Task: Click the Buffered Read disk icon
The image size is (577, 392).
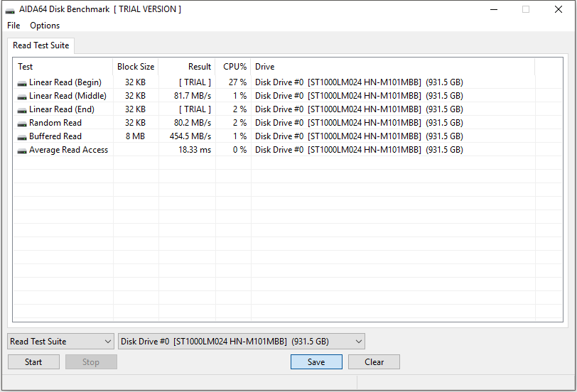Action: (x=22, y=138)
